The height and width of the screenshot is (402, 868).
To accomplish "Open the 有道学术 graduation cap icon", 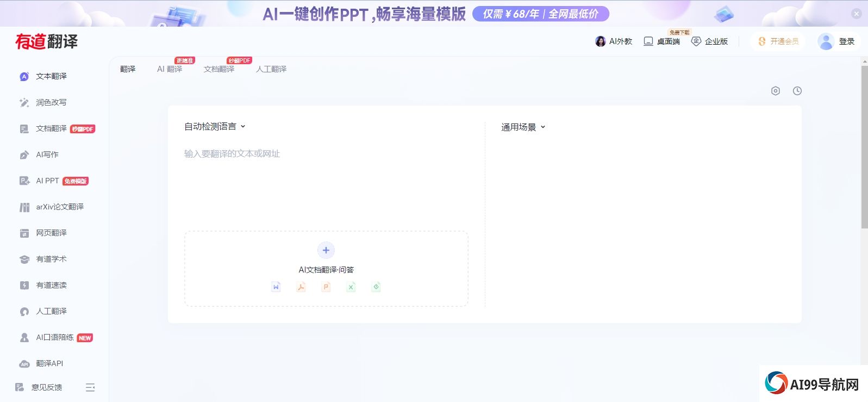I will (24, 259).
